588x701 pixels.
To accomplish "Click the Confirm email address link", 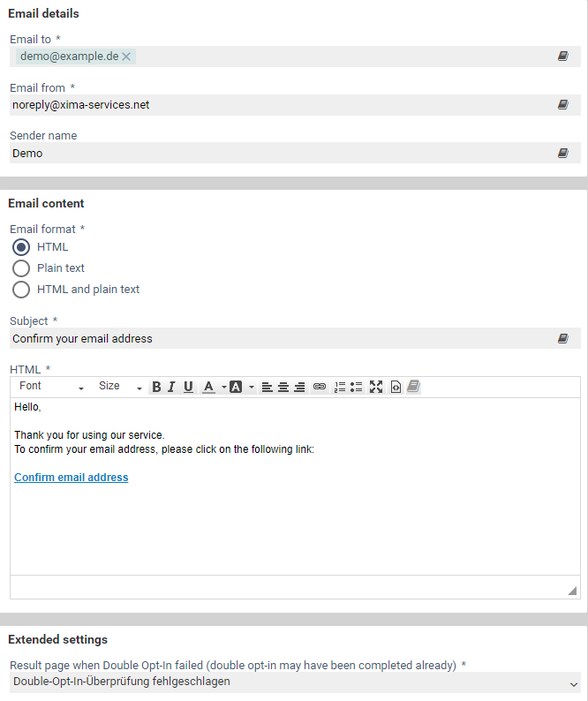I will [x=72, y=478].
